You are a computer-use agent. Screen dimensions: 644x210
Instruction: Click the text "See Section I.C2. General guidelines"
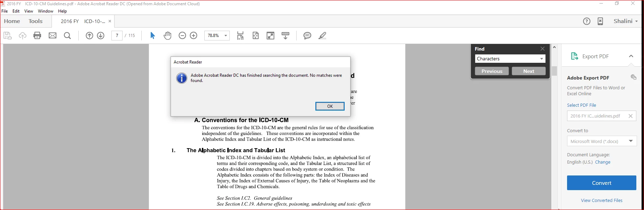(254, 198)
